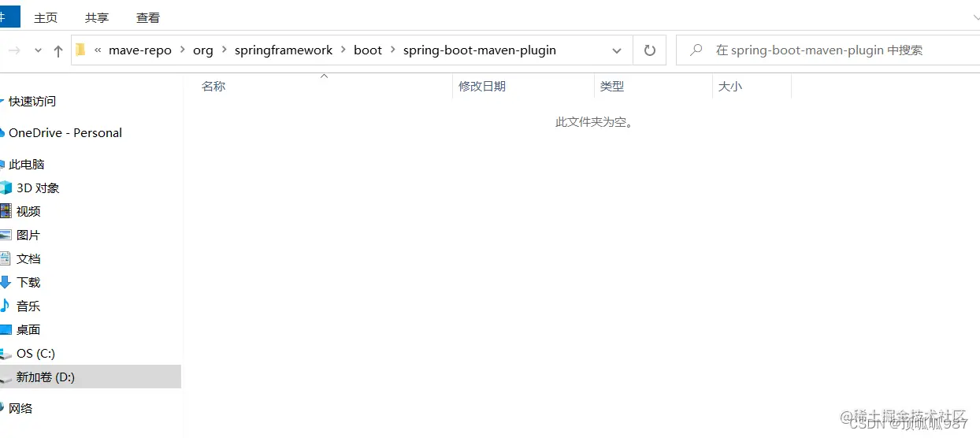Open the recent locations dropdown arrow
The height and width of the screenshot is (438, 980).
[x=38, y=50]
